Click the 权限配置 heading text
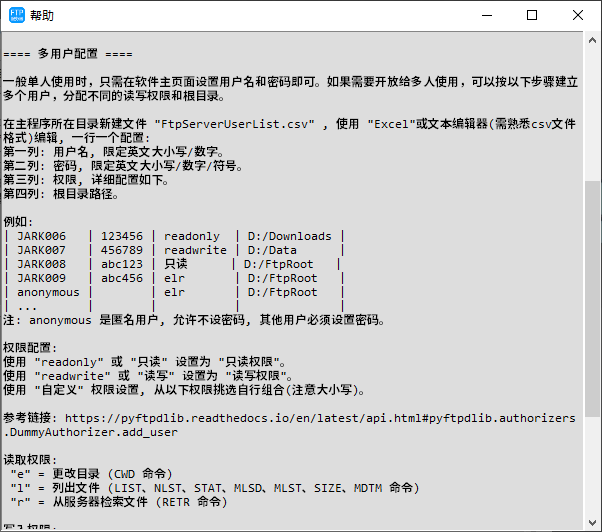The height and width of the screenshot is (532, 602). 33,348
